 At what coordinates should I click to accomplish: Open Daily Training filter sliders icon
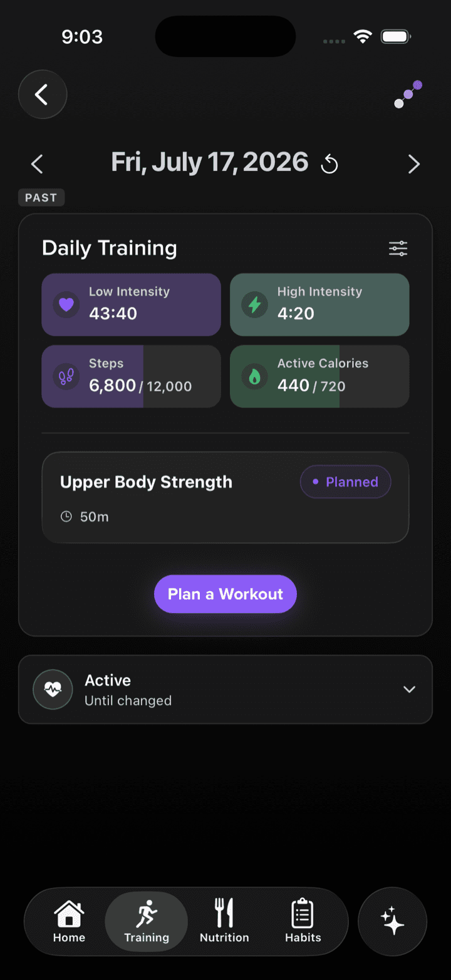coord(398,249)
